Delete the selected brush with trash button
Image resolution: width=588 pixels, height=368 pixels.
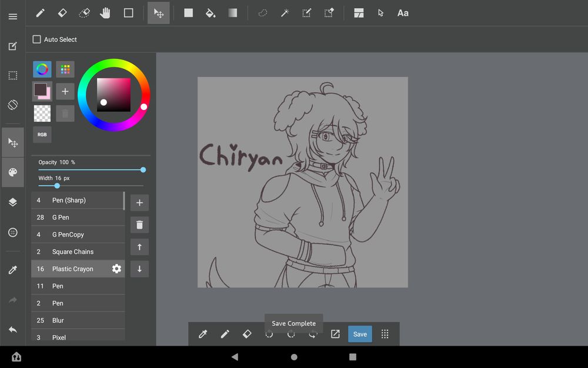point(139,225)
